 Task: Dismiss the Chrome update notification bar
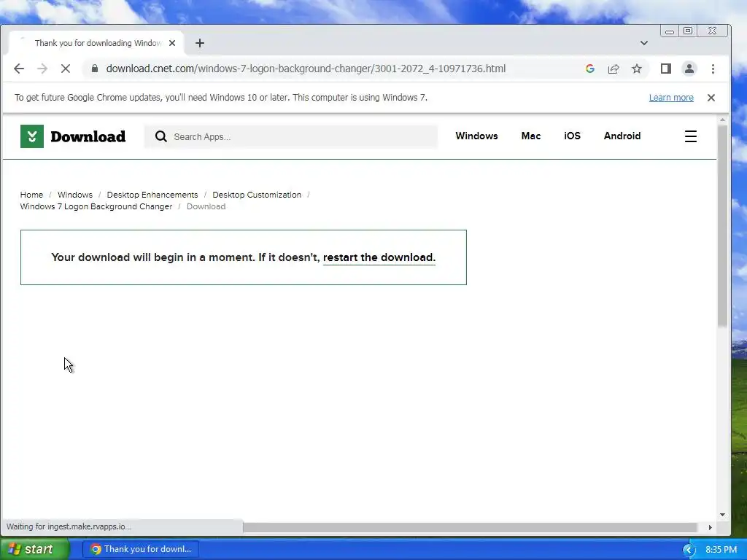(x=711, y=98)
